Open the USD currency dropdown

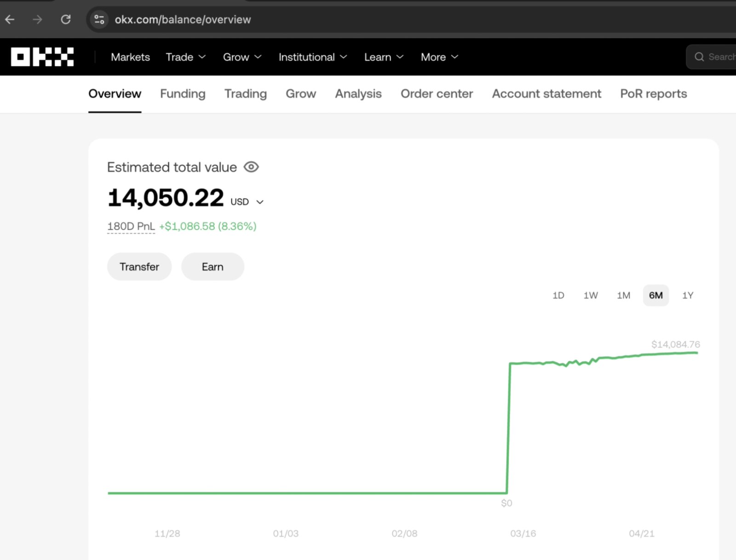(x=247, y=202)
